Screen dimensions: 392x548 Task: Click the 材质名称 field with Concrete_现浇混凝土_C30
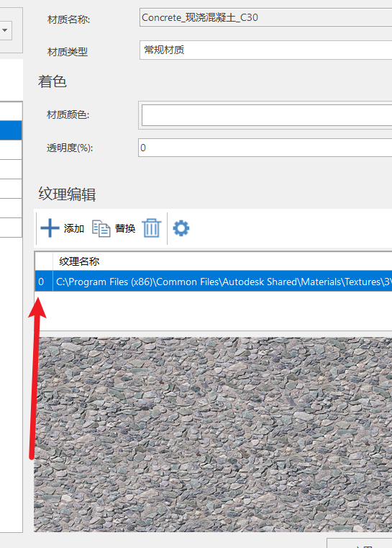coord(265,17)
